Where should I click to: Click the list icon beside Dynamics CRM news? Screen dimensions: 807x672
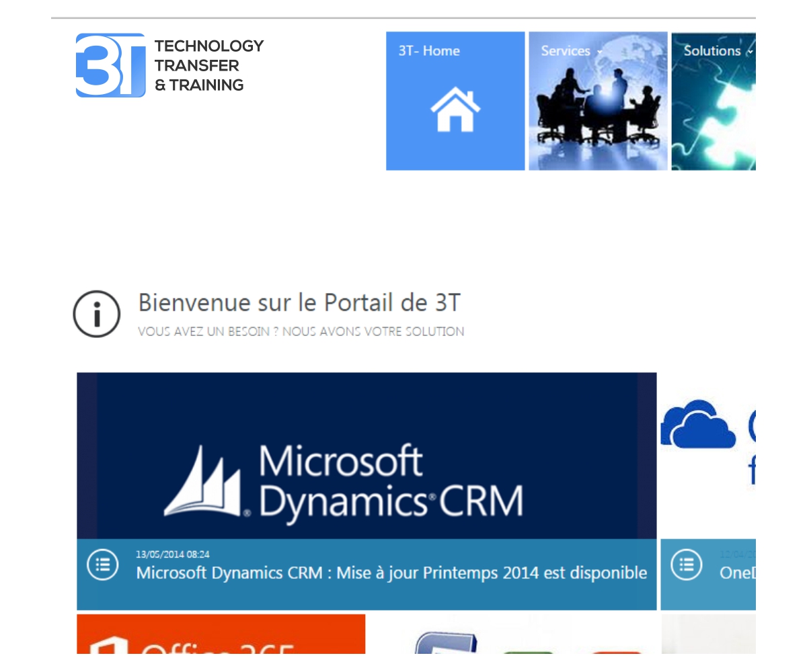[103, 565]
